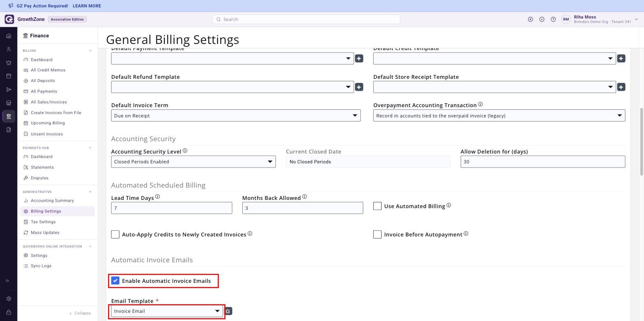
Task: Uncheck Enable Automatic Invoice Emails
Action: coord(115,281)
